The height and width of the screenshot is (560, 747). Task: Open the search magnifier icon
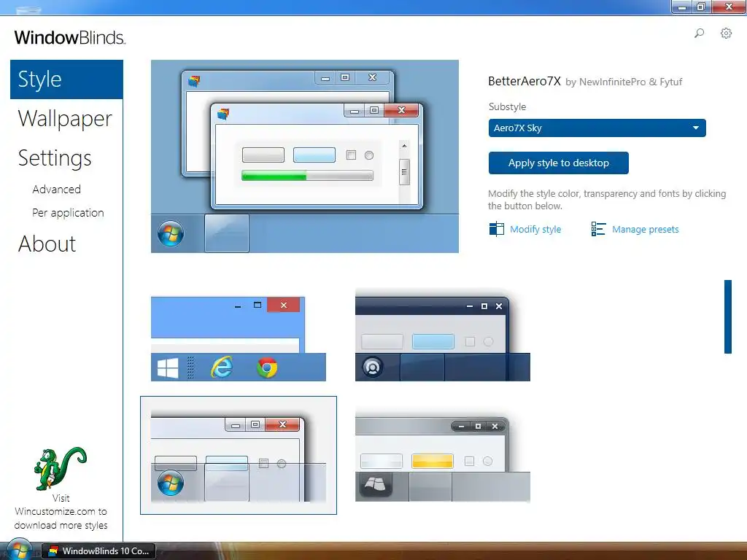point(699,34)
